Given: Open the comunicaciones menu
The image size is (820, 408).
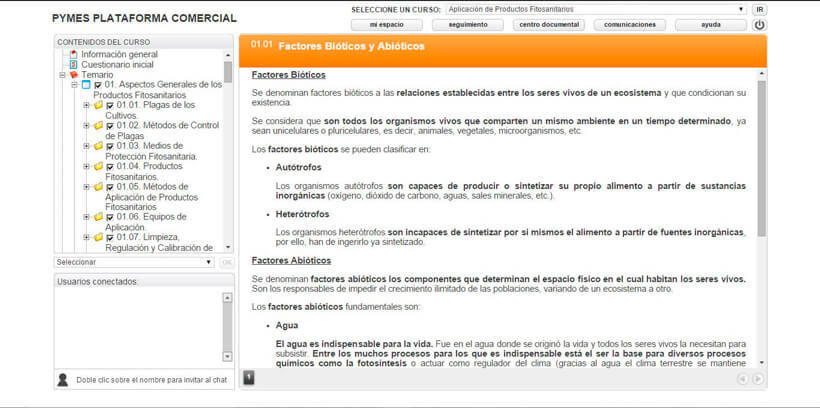Looking at the screenshot, I should (630, 25).
